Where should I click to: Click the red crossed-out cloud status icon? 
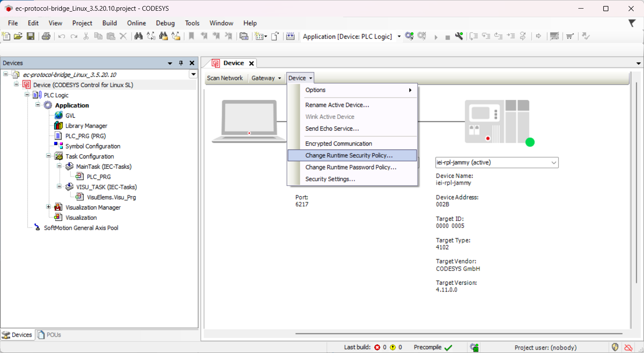629,347
